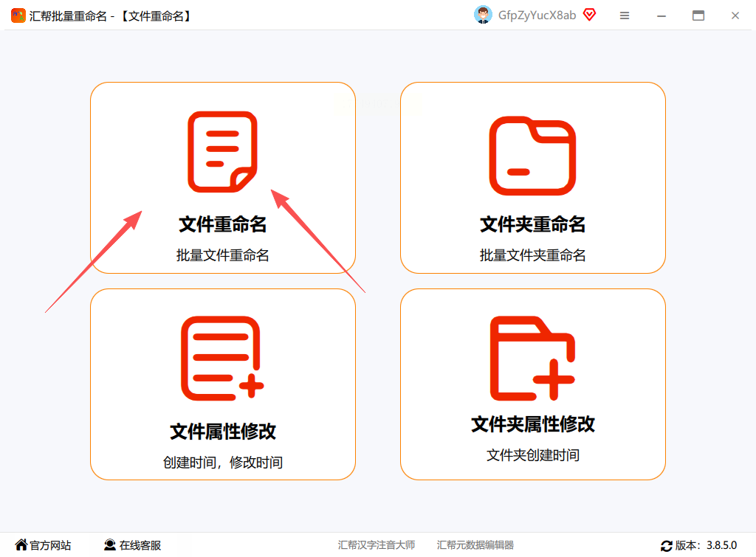Viewport: 756px width, 557px height.
Task: Click the app logo in title bar
Action: coord(18,15)
